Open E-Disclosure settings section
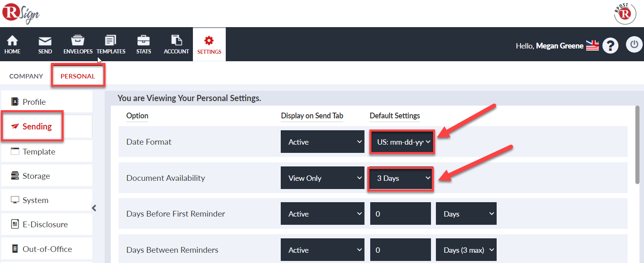The image size is (644, 263). (47, 224)
